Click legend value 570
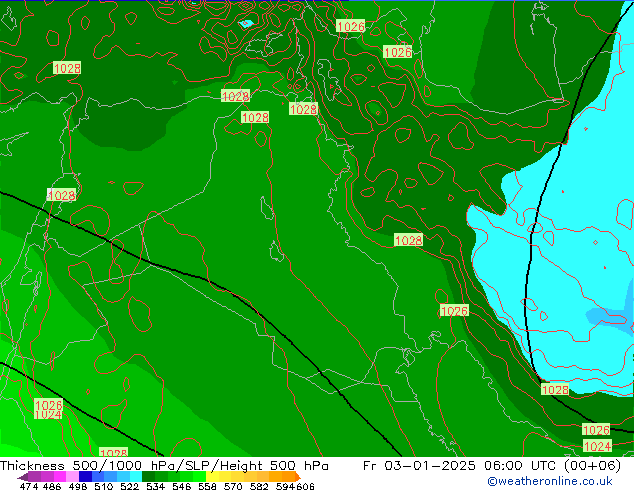This screenshot has width=634, height=490. [232, 486]
